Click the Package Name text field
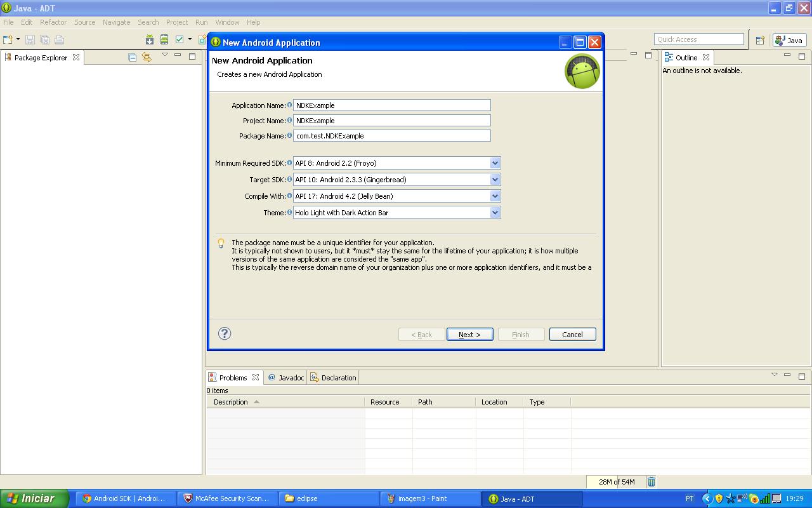 (391, 136)
